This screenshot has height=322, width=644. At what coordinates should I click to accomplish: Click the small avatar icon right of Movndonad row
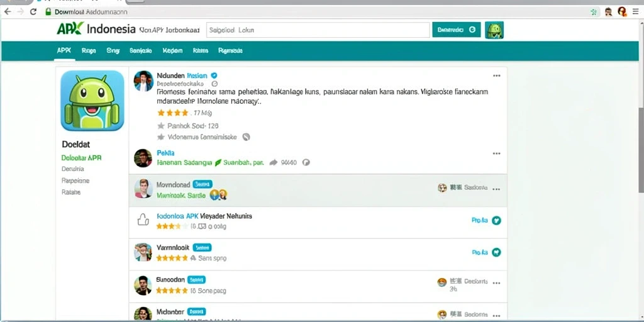click(442, 187)
